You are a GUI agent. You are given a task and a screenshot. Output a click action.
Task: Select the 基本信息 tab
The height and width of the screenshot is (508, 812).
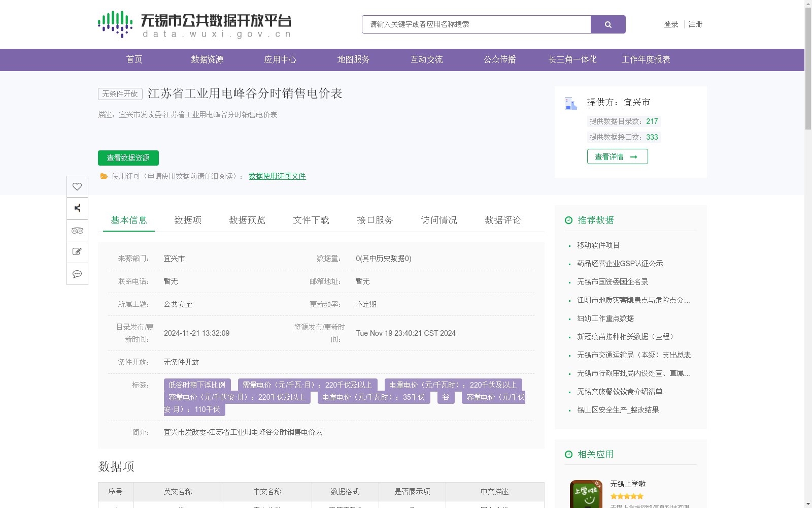point(129,220)
